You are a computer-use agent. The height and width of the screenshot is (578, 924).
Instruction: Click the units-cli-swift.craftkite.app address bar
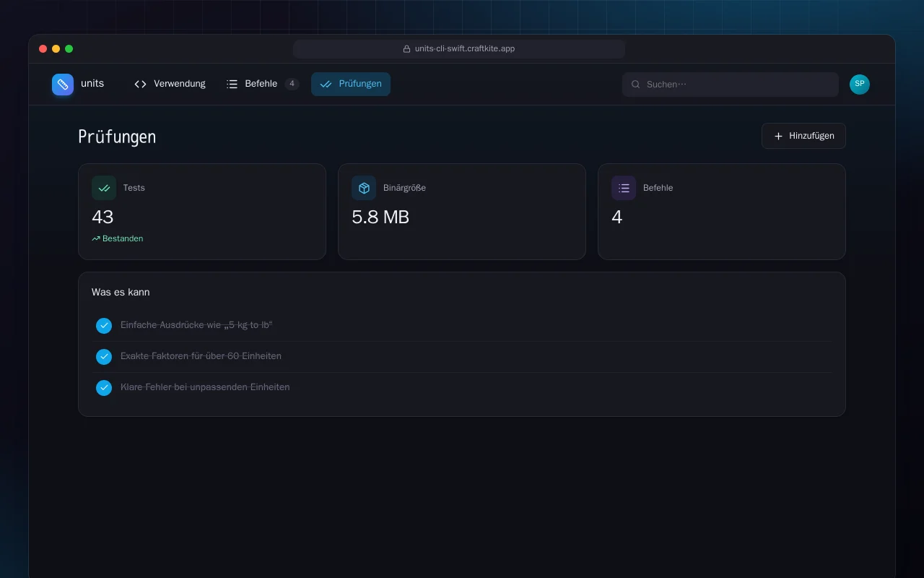[459, 49]
